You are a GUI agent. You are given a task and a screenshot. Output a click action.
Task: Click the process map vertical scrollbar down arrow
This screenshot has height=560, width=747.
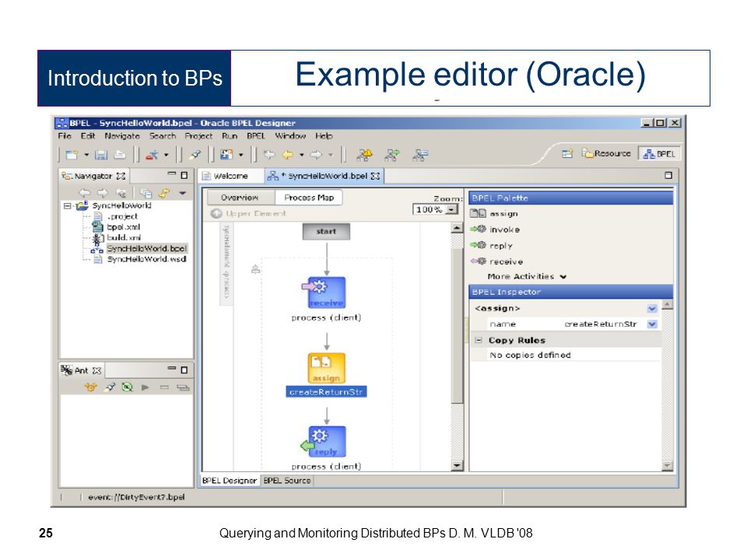coord(458,466)
